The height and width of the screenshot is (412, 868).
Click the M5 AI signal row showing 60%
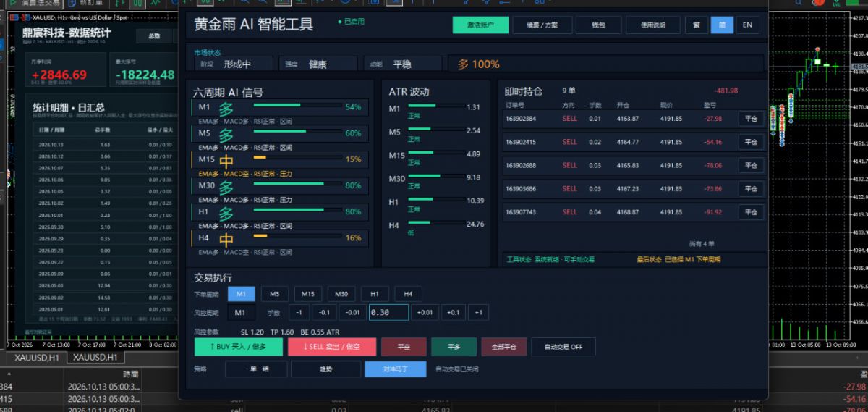[280, 134]
